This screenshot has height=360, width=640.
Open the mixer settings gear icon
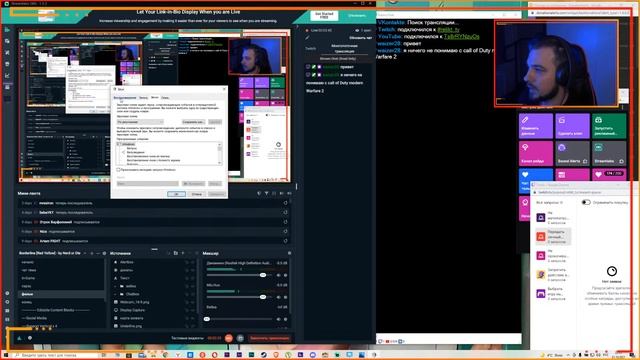coord(289,253)
